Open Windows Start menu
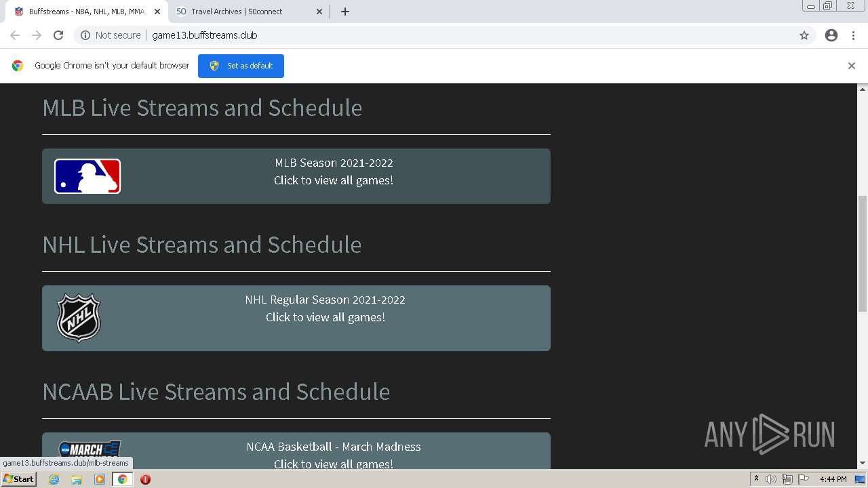Viewport: 868px width, 488px height. [x=19, y=479]
